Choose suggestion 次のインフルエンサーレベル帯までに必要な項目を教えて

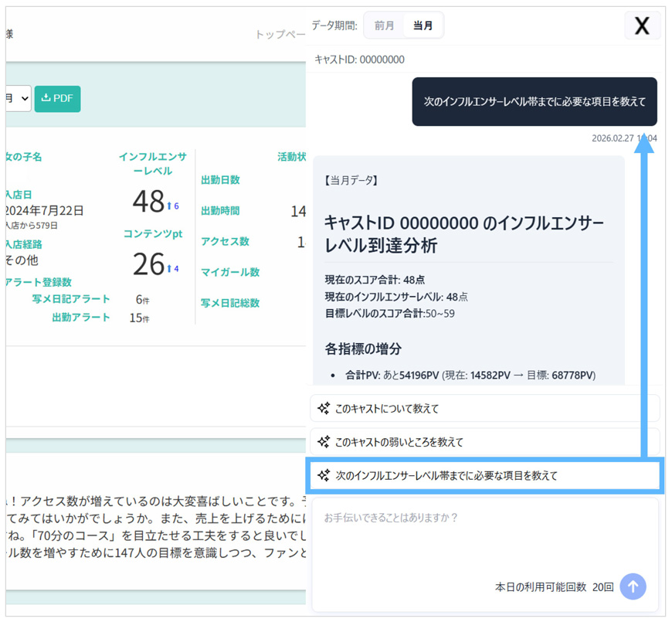pos(484,476)
